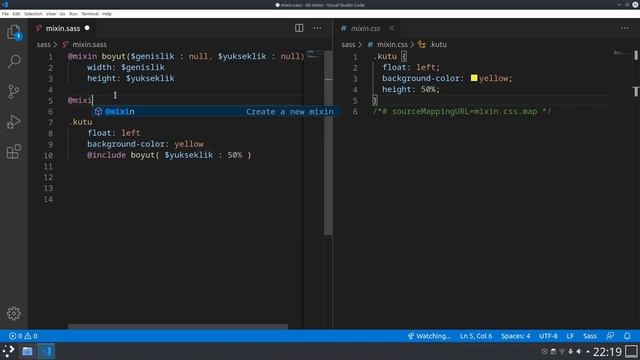Viewport: 640px width, 360px height.
Task: Click the clock showing 22:19
Action: coord(607,351)
